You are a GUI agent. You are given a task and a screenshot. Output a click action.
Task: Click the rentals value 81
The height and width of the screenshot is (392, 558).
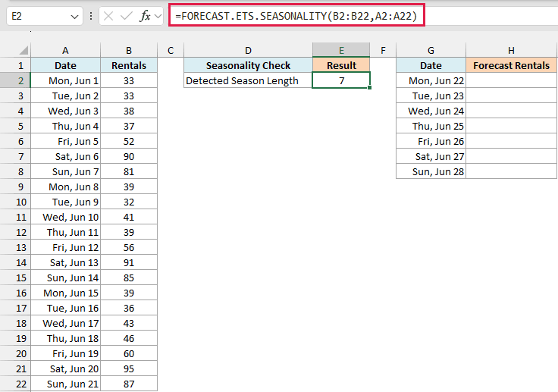coord(129,171)
